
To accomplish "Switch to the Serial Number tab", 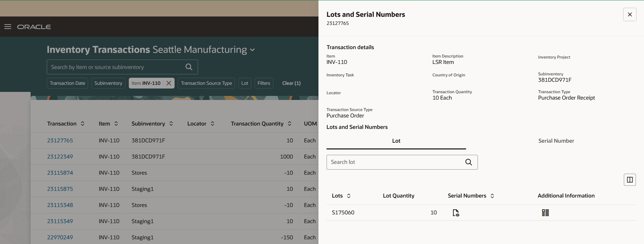I will (x=556, y=141).
